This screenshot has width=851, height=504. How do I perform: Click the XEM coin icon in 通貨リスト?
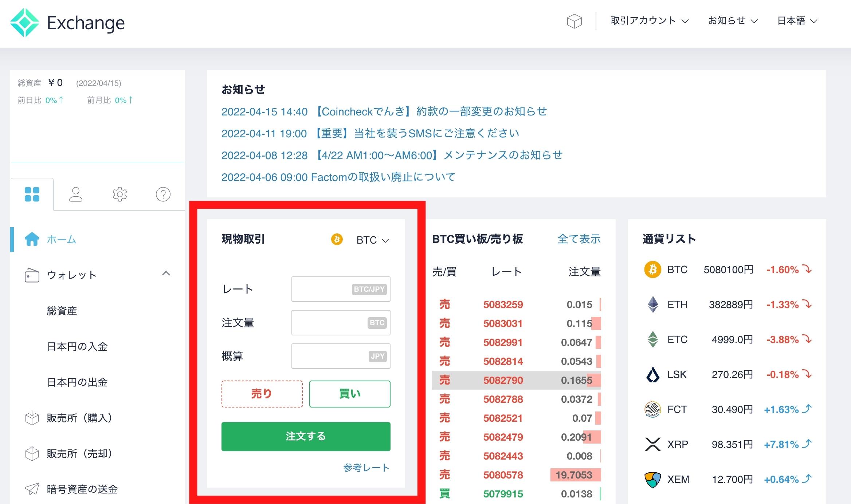click(x=652, y=479)
